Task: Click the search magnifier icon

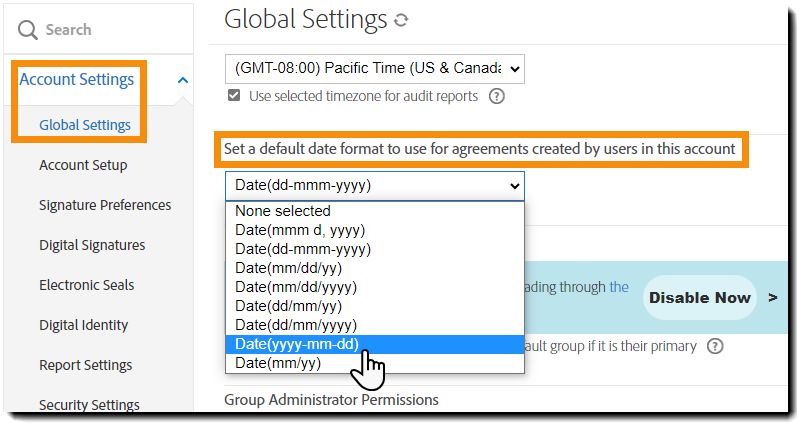Action: click(28, 30)
